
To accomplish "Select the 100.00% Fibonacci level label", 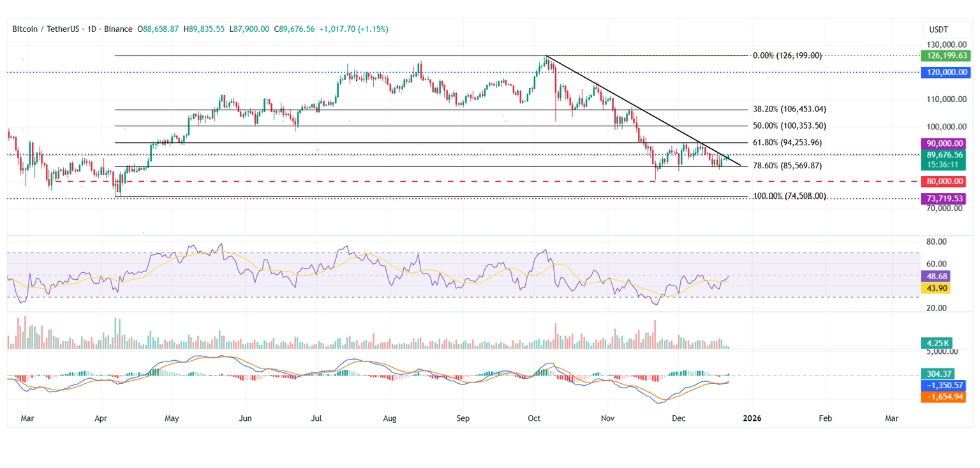I will (x=790, y=196).
